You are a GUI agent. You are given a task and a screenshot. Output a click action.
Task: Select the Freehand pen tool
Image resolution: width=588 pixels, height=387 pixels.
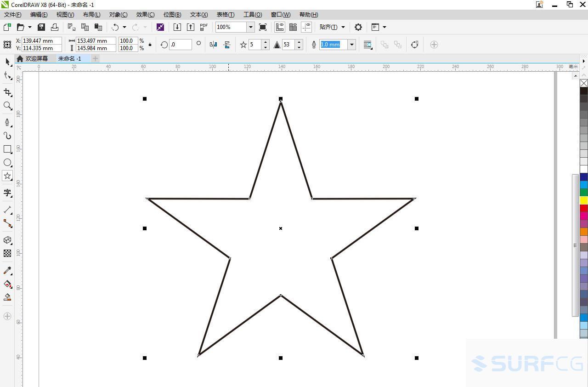[x=7, y=122]
